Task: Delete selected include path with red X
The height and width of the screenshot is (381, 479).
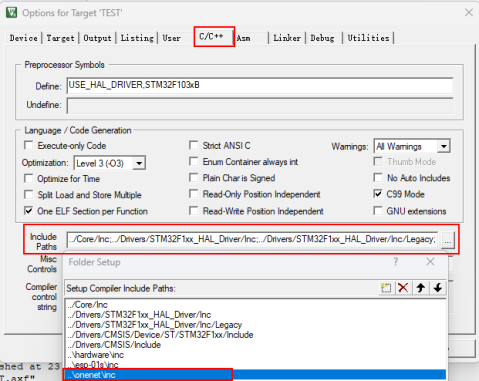Action: click(x=403, y=288)
